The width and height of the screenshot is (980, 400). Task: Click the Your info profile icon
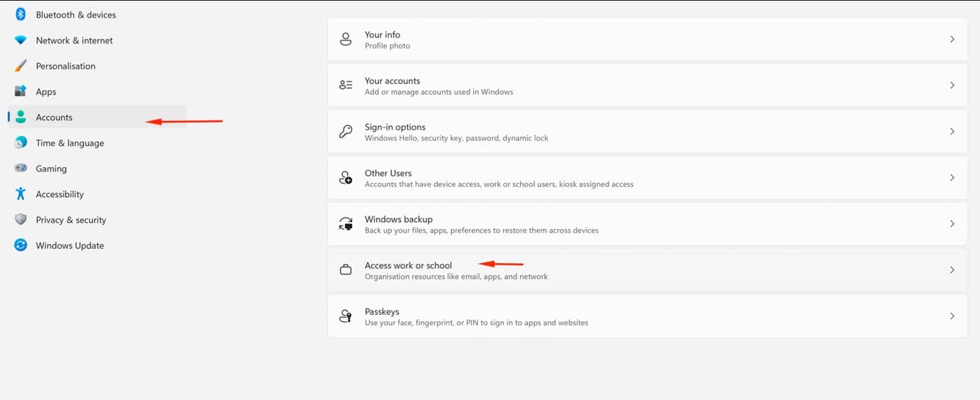[346, 39]
